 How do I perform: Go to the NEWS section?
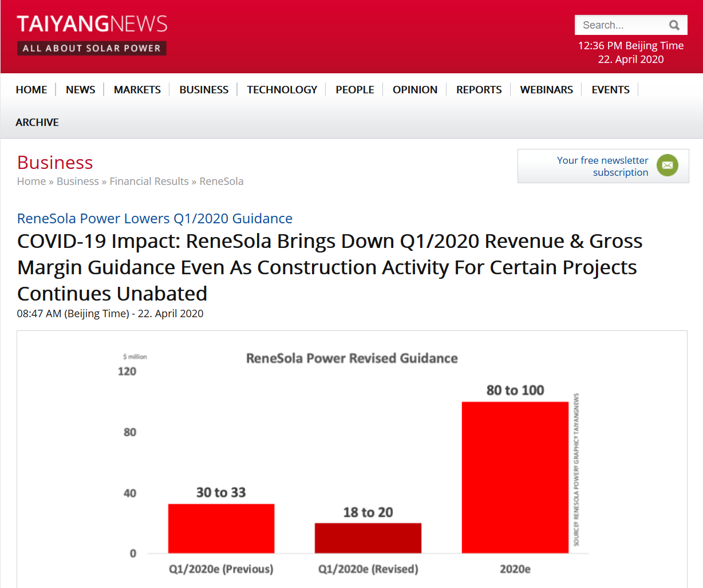(81, 90)
